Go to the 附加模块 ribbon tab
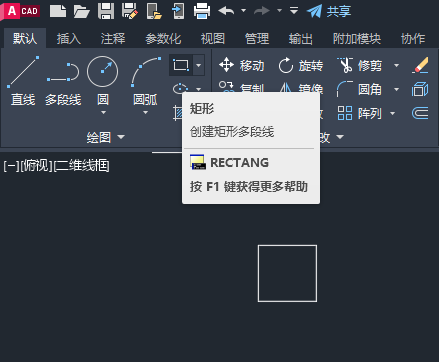Screen dimensions: 439x362 pos(357,39)
